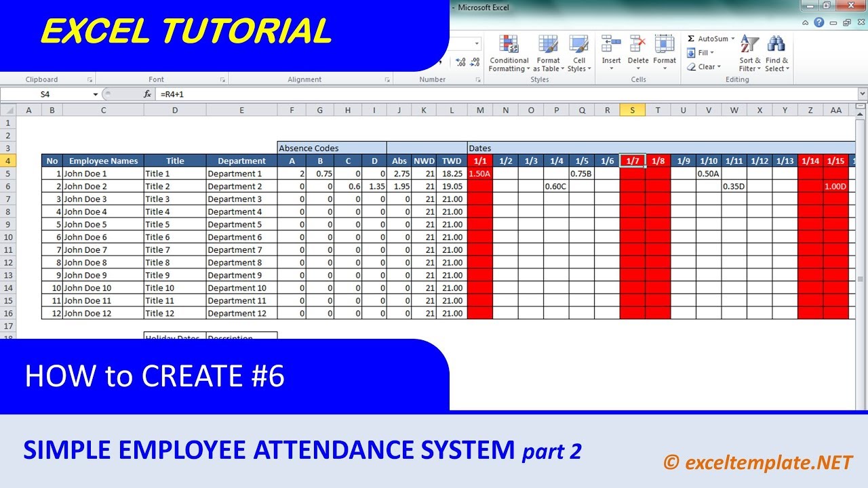868x488 pixels.
Task: Select column AA header
Action: [836, 110]
